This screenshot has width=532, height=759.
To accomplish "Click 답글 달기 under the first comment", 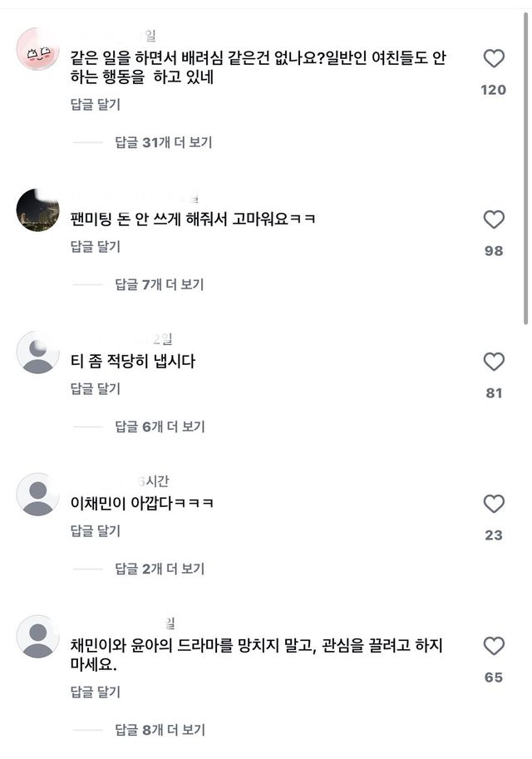I will (x=95, y=104).
